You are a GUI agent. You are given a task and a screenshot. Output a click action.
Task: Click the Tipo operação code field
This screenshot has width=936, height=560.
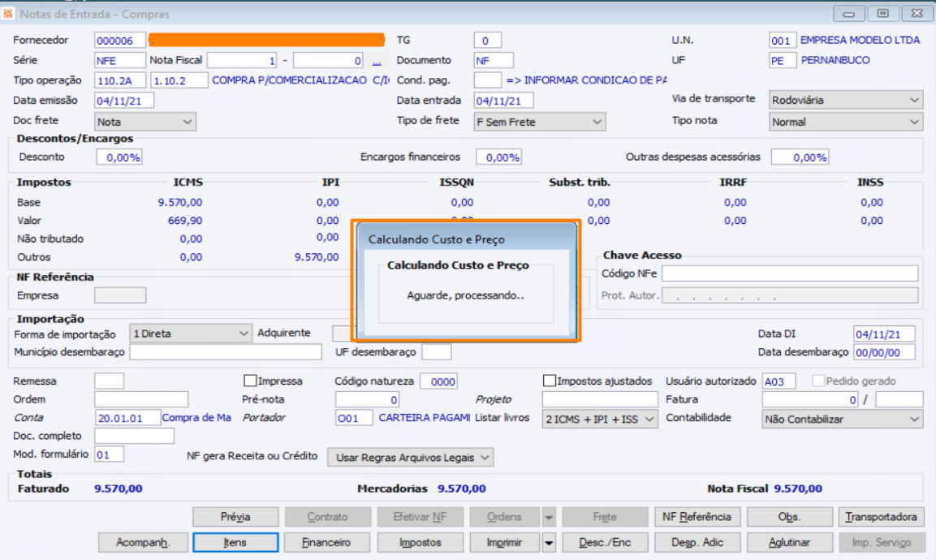[120, 80]
